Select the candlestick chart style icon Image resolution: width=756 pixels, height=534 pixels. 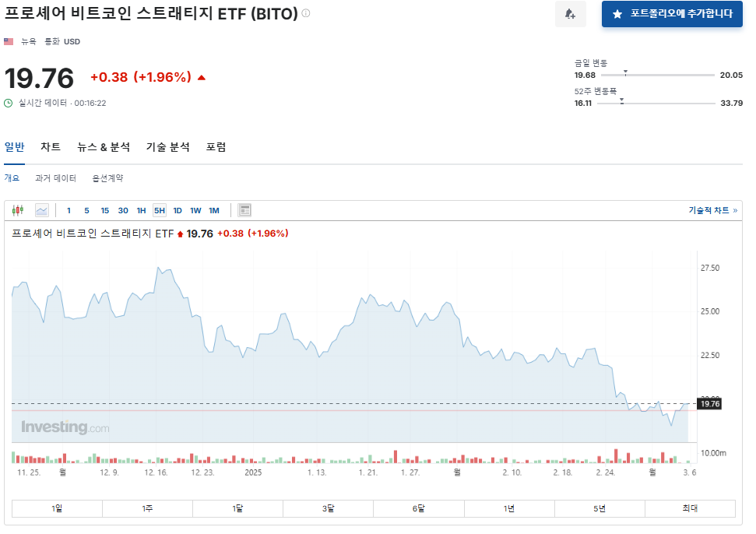[x=18, y=210]
